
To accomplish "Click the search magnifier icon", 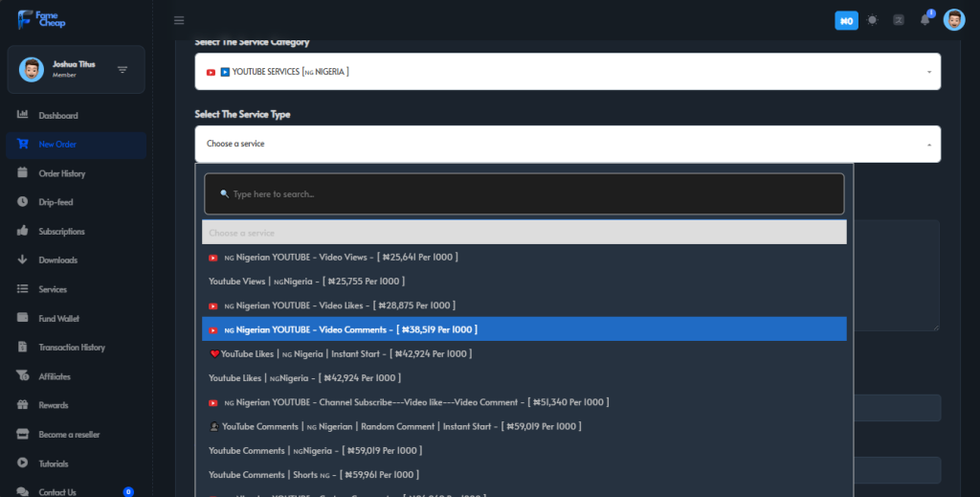I will point(224,193).
